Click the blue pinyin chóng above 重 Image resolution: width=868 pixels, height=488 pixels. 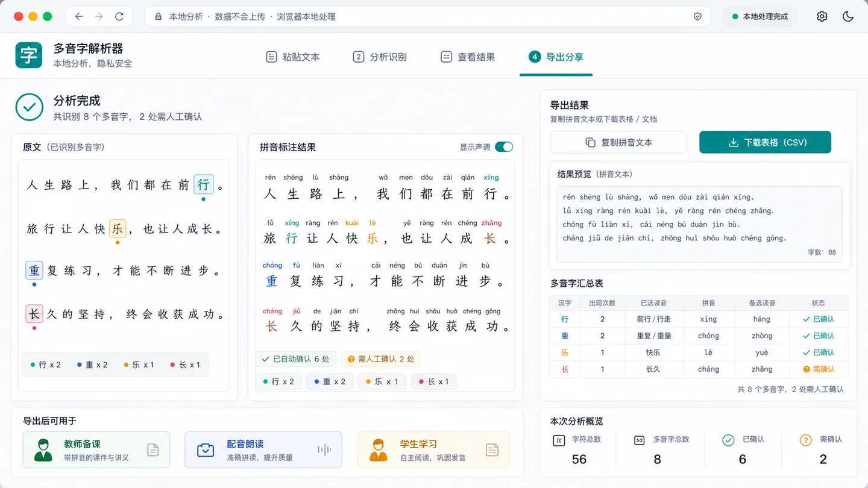tap(272, 265)
